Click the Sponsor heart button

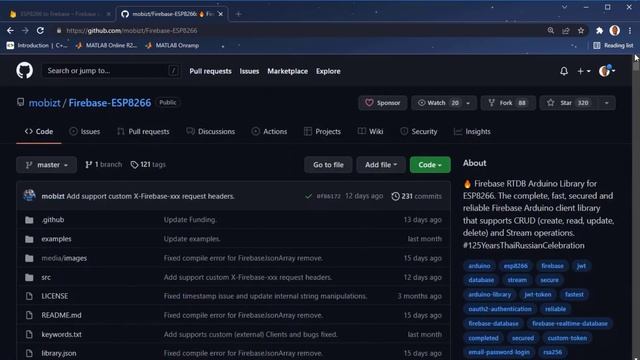pos(382,103)
